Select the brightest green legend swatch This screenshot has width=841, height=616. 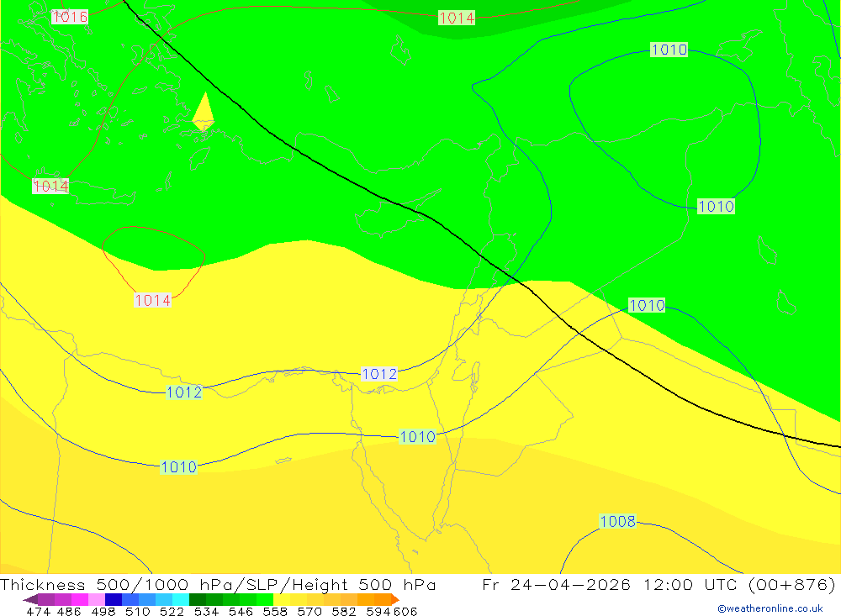(265, 599)
